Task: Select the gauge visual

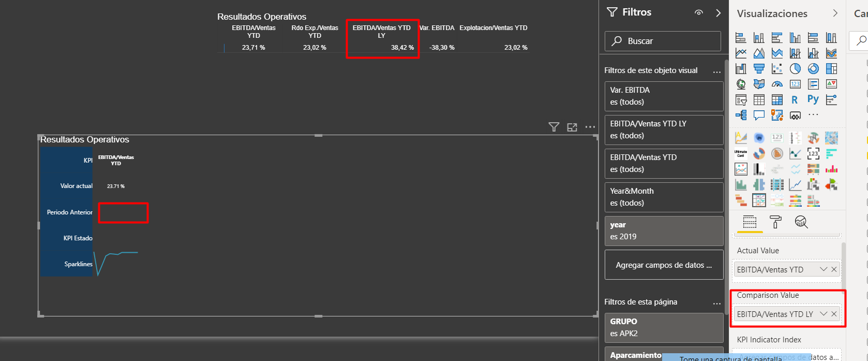Action: pyautogui.click(x=777, y=84)
